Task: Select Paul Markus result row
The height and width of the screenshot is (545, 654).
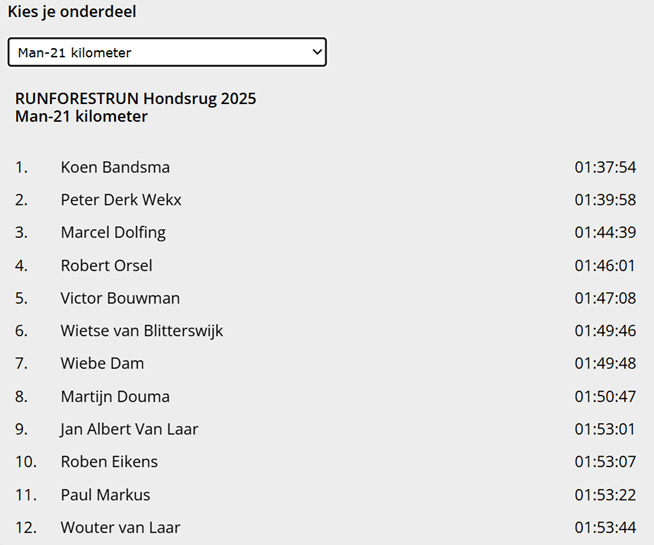Action: tap(106, 495)
